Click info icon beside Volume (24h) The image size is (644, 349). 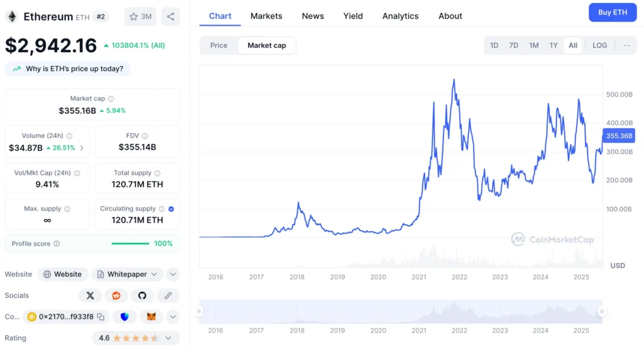tap(69, 136)
